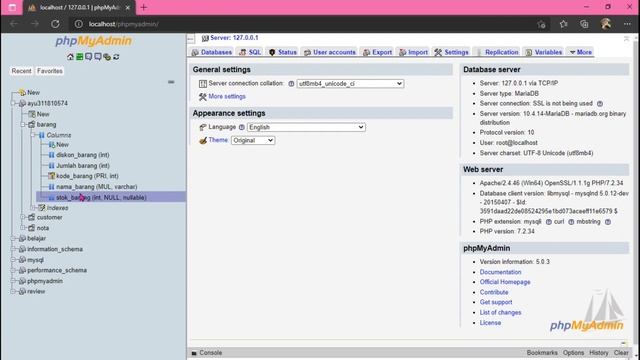Select kode_barang column in tree
The height and width of the screenshot is (360, 640).
[x=87, y=176]
